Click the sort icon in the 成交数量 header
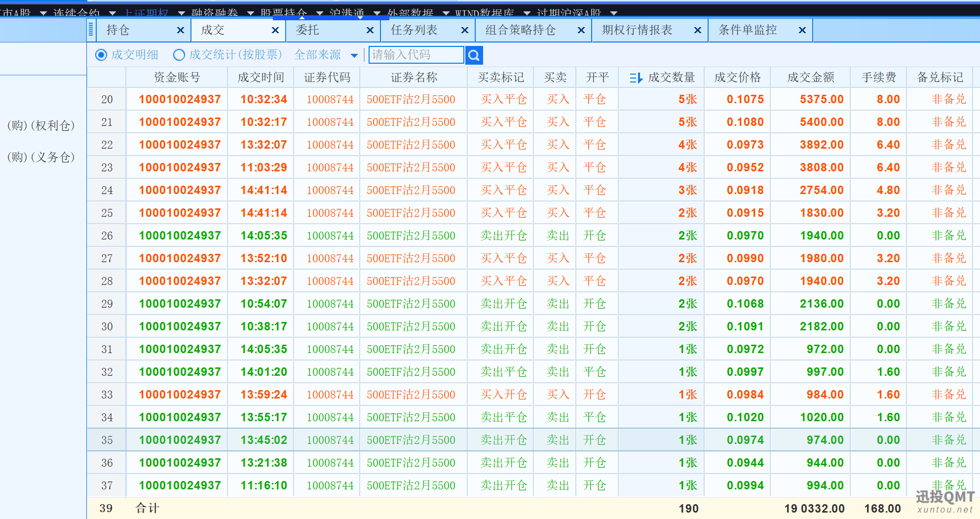 pyautogui.click(x=636, y=78)
